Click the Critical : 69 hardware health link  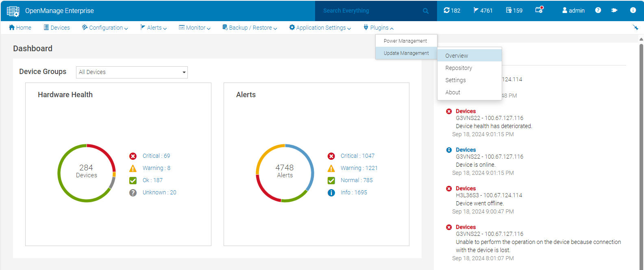[156, 156]
